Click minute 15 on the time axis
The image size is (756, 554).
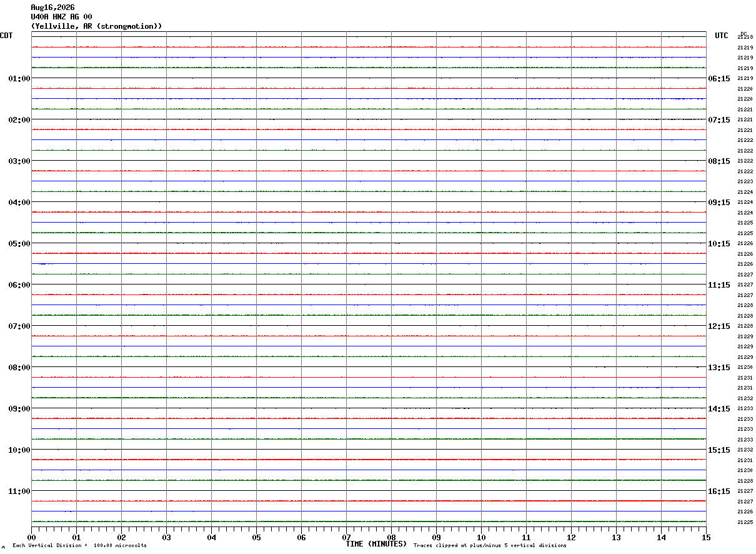pyautogui.click(x=706, y=537)
